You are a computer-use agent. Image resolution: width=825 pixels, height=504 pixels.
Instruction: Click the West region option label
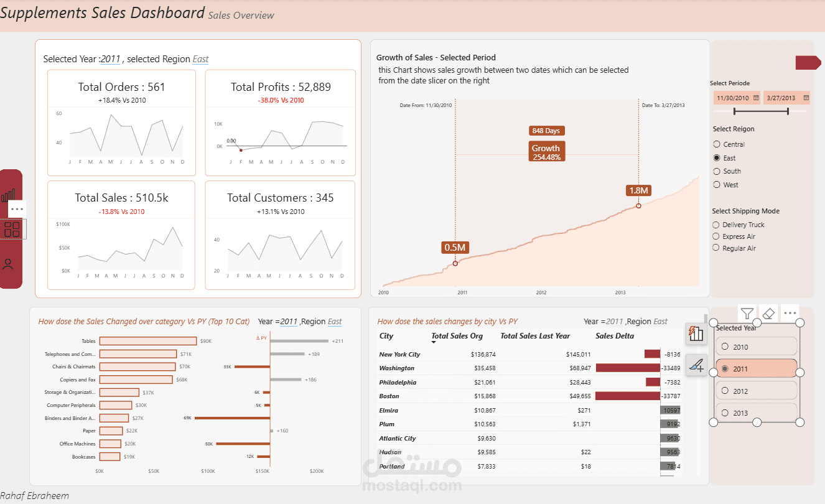(x=732, y=184)
